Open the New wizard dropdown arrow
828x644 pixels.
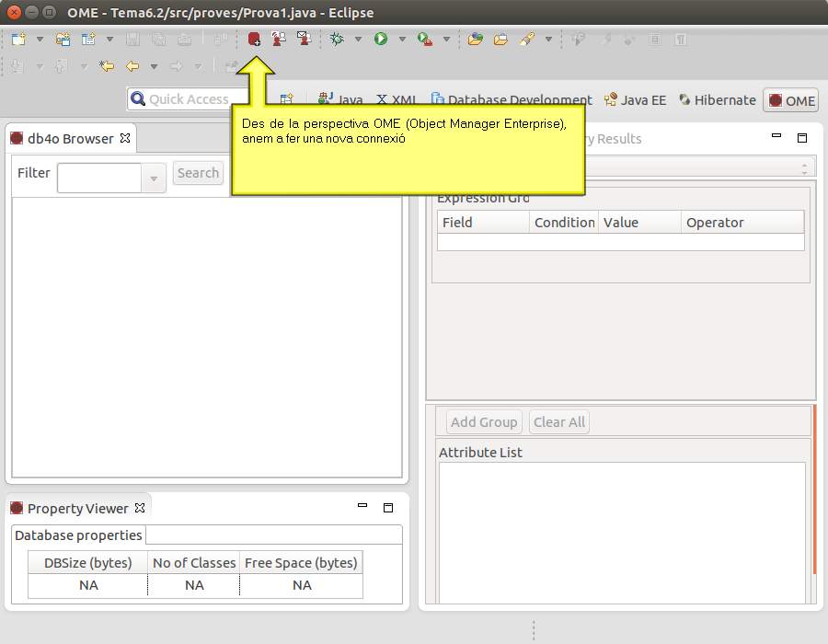click(x=40, y=39)
